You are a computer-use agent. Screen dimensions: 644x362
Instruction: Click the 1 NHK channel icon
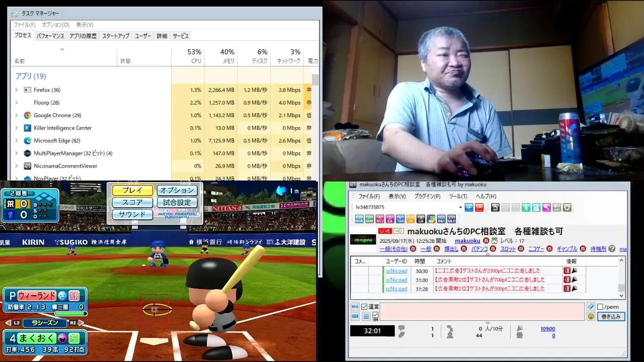click(x=359, y=219)
